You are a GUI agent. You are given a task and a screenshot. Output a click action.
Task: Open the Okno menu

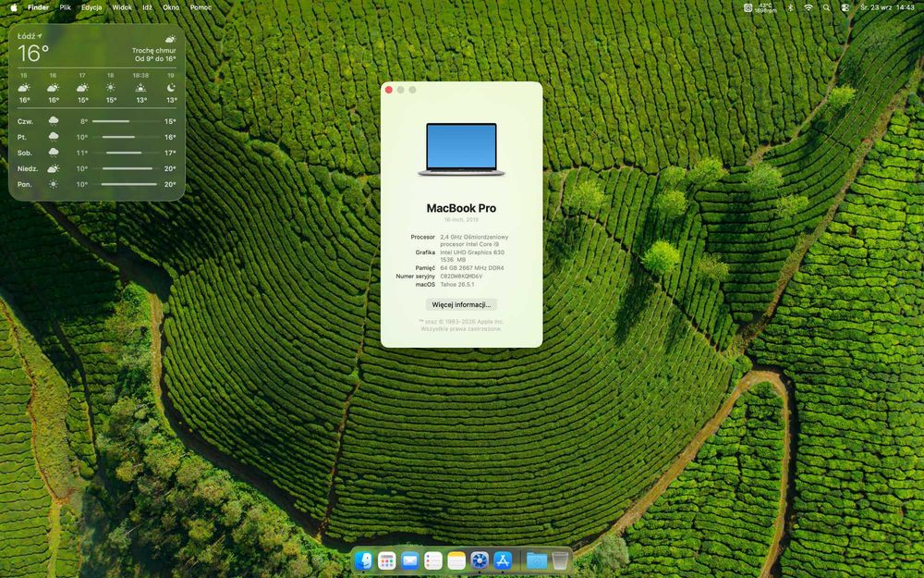pyautogui.click(x=171, y=7)
